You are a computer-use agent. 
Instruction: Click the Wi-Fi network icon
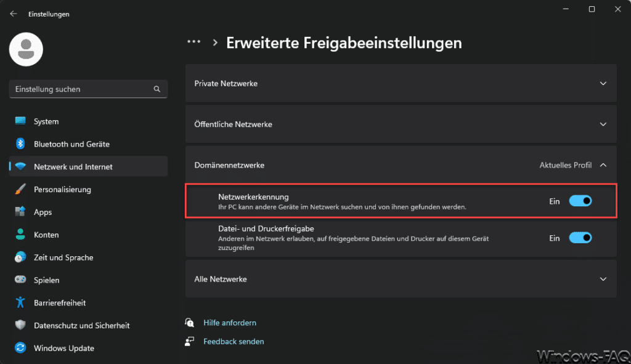[x=20, y=166]
